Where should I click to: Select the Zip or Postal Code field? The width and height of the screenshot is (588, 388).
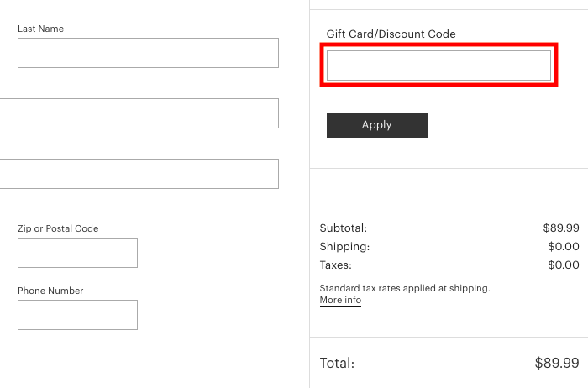click(x=77, y=253)
